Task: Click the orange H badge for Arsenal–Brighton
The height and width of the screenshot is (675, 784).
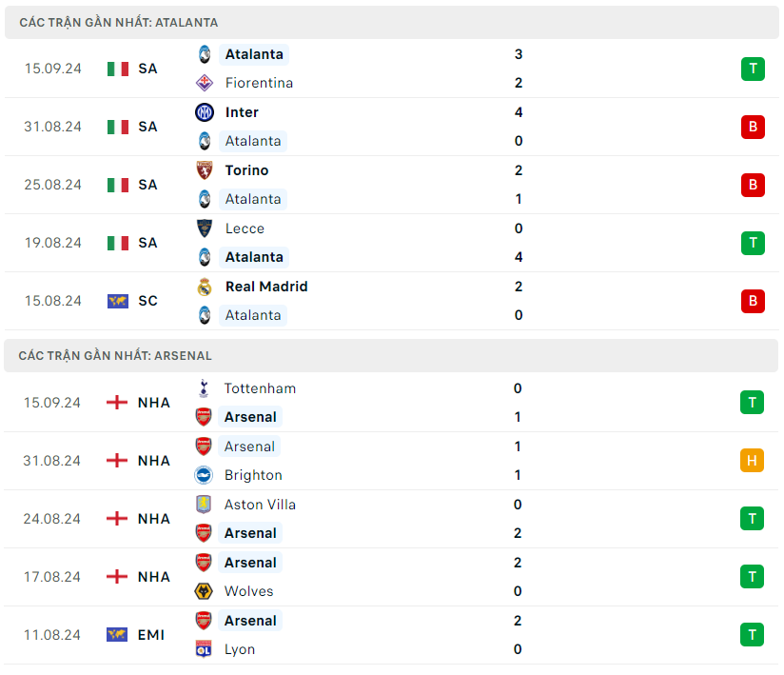Action: [x=752, y=461]
